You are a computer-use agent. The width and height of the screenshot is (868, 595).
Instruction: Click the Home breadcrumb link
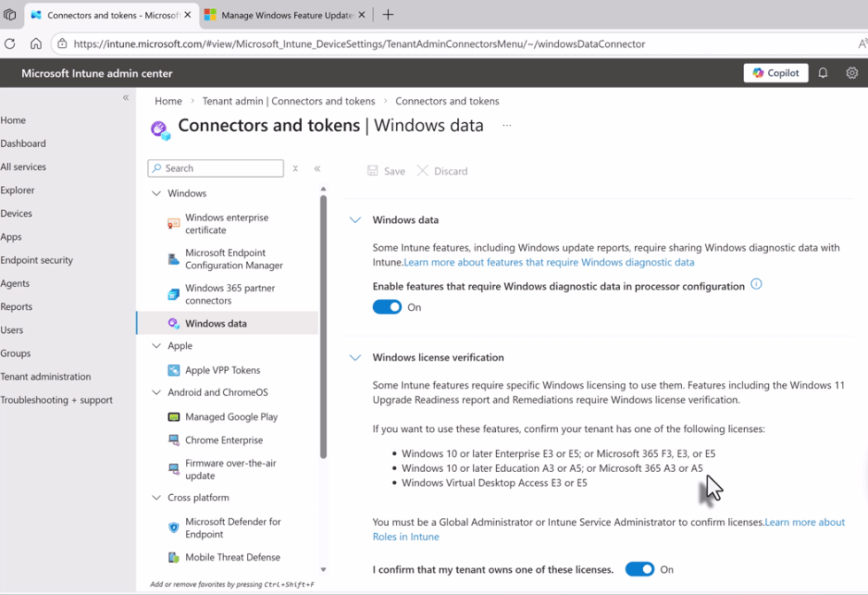(168, 101)
